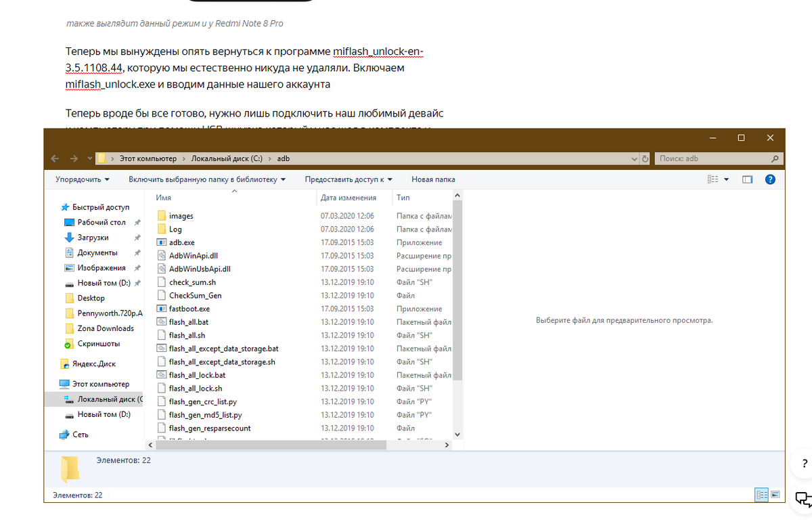This screenshot has height=530, width=812.
Task: Open the Предоставить доступ к menu
Action: [348, 179]
